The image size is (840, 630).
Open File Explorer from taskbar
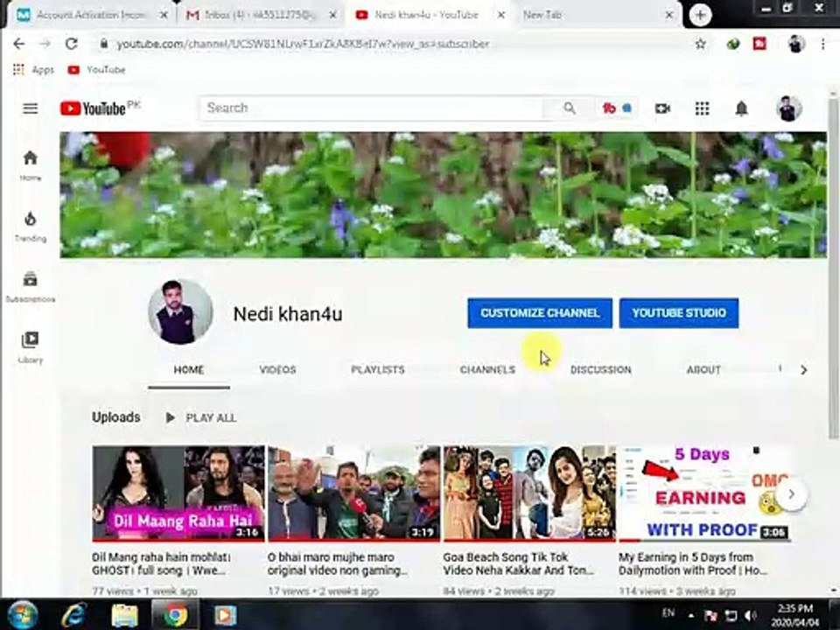(124, 615)
